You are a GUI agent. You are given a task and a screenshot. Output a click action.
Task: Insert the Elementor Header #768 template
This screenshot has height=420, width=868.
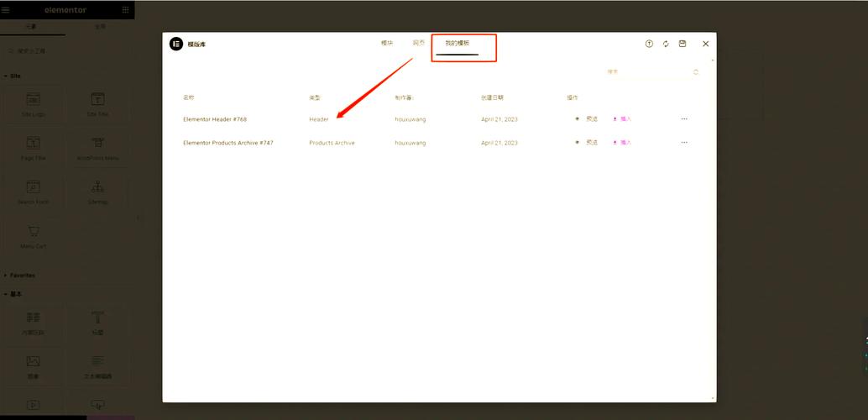click(x=622, y=119)
